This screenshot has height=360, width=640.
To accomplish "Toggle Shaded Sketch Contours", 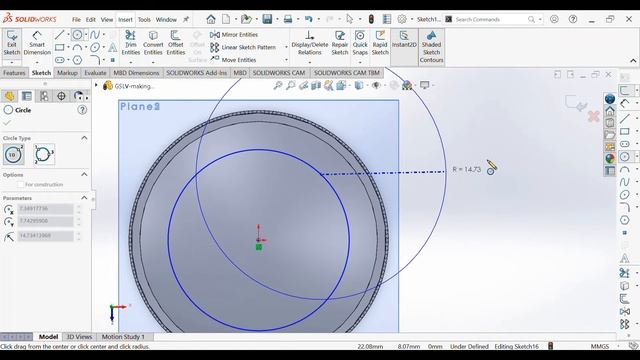I will pos(431,47).
